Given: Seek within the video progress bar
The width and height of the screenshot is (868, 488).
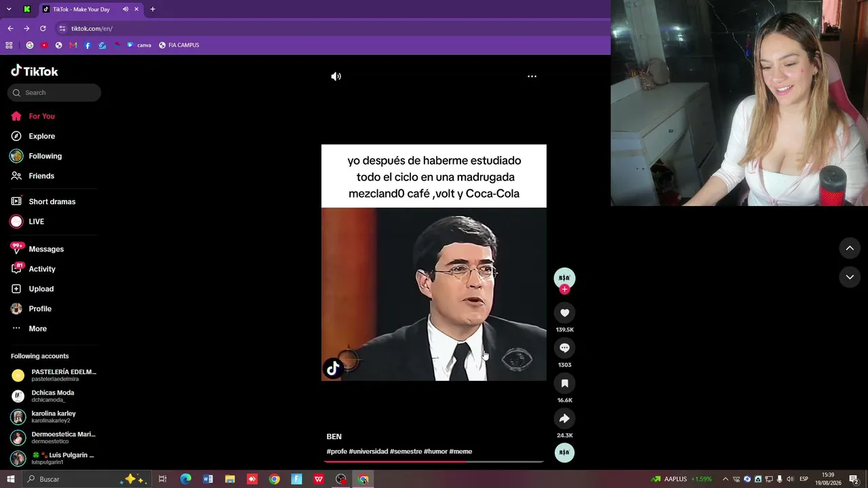Looking at the screenshot, I should coord(434,462).
